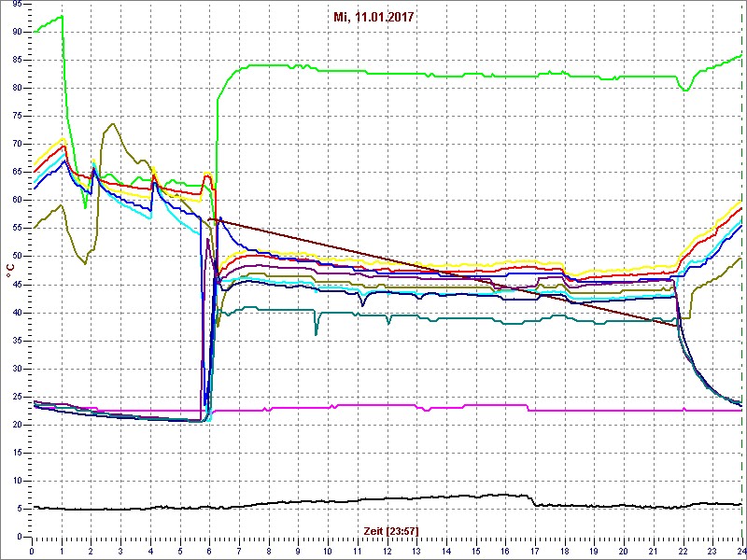
Task: Click hour 14 on the time axis
Action: (x=446, y=551)
